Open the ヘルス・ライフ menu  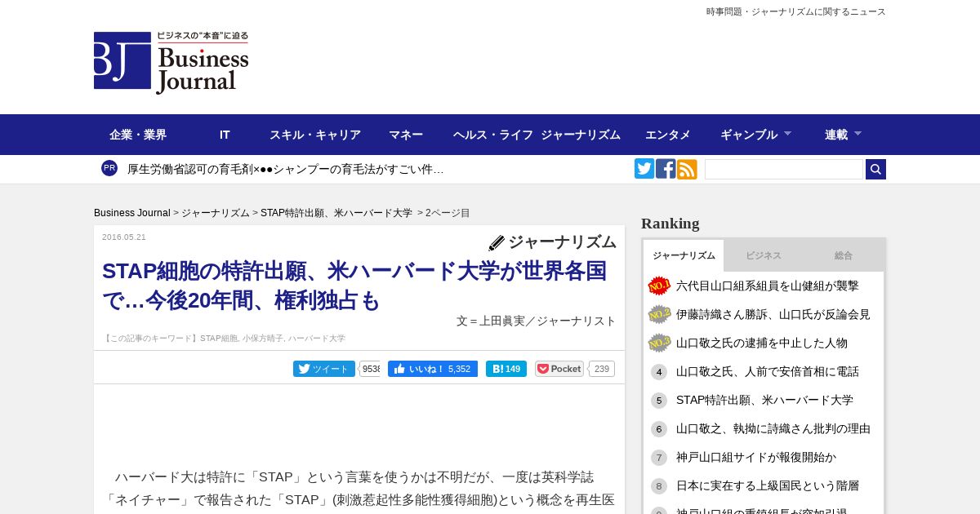coord(493,135)
